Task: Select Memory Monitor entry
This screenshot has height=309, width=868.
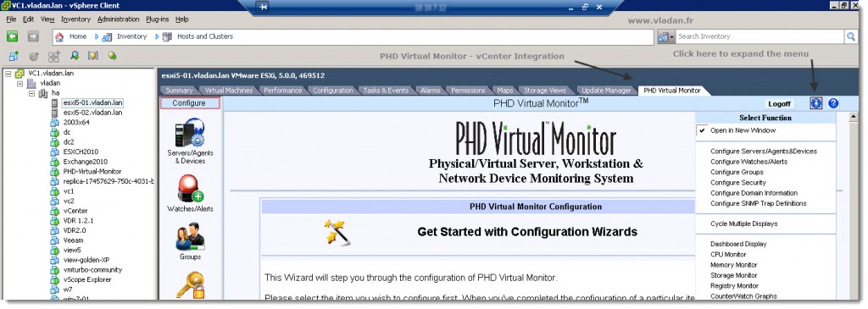Action: click(x=733, y=265)
